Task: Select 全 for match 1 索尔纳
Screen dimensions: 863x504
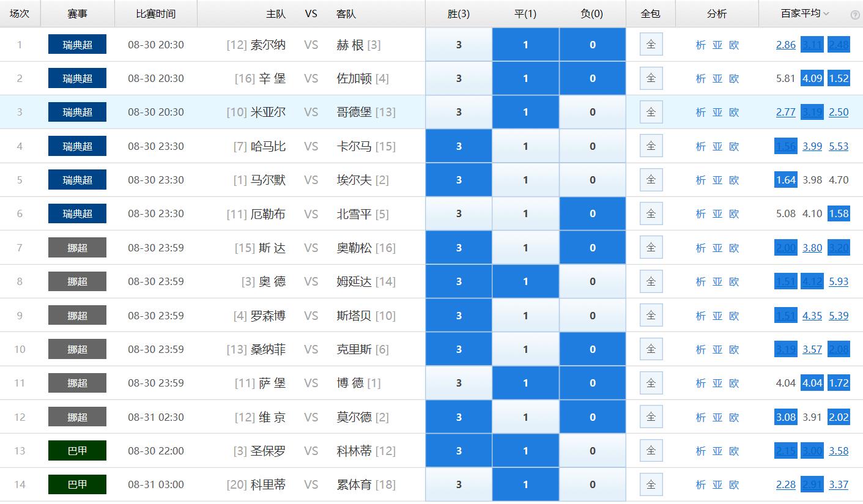Action: tap(651, 45)
